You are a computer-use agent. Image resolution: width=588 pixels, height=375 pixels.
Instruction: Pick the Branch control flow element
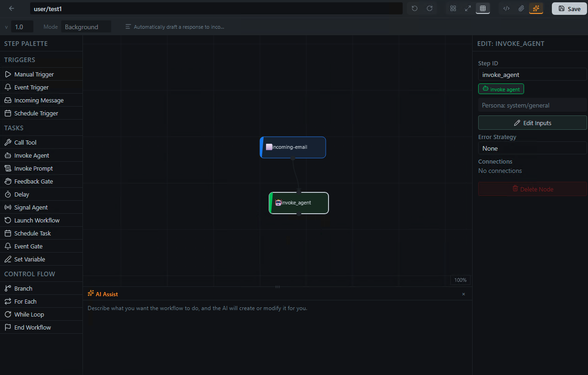click(x=22, y=288)
